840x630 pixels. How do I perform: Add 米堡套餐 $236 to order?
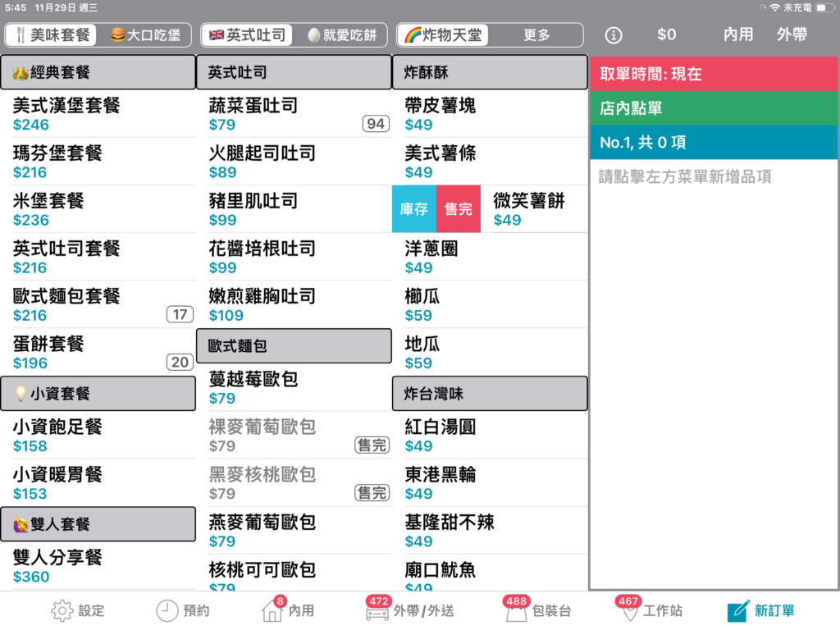click(x=98, y=209)
